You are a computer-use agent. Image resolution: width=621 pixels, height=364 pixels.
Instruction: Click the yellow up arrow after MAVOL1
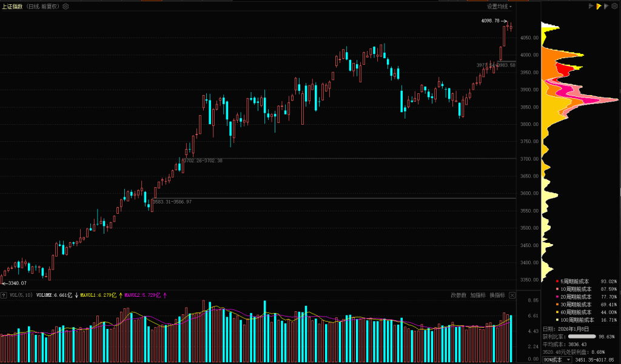(x=120, y=296)
